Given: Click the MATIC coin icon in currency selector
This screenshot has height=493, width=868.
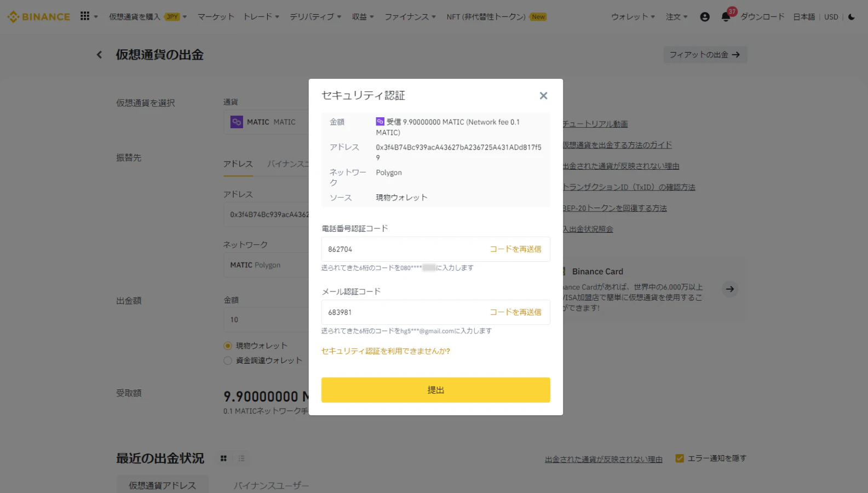Looking at the screenshot, I should click(237, 122).
